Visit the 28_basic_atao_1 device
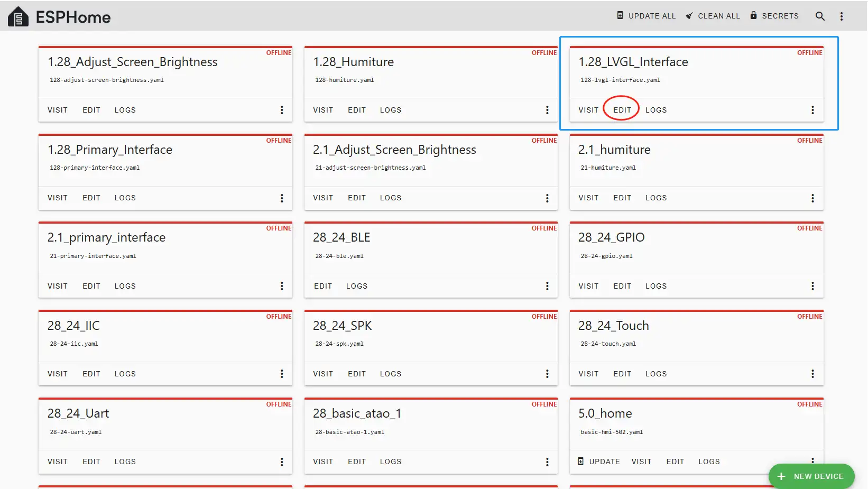The width and height of the screenshot is (868, 489). pyautogui.click(x=323, y=462)
